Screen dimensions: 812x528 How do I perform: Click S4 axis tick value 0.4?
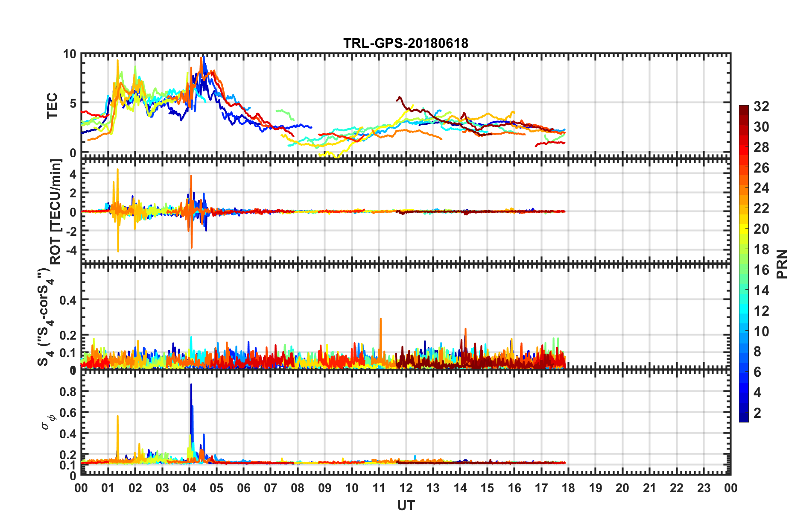pyautogui.click(x=68, y=300)
